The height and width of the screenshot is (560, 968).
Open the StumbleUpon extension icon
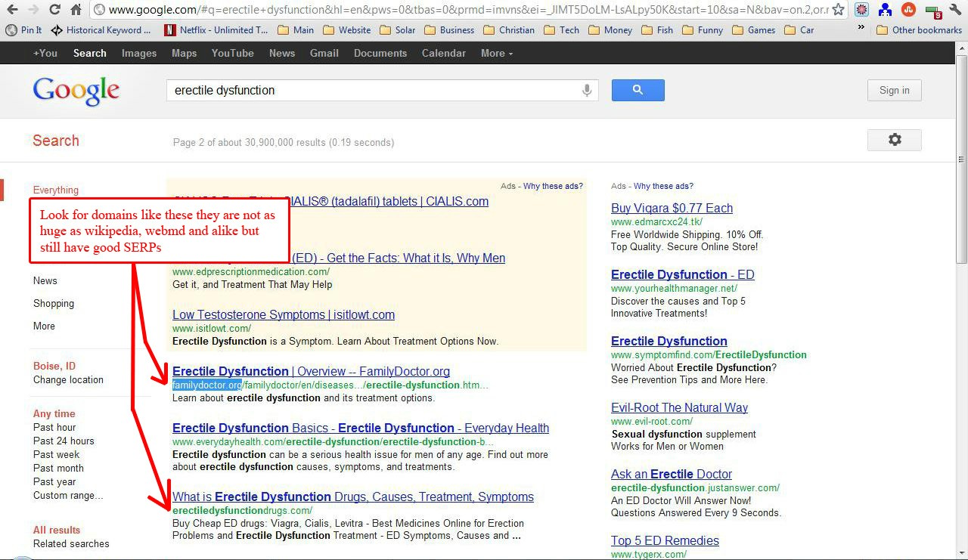click(909, 10)
